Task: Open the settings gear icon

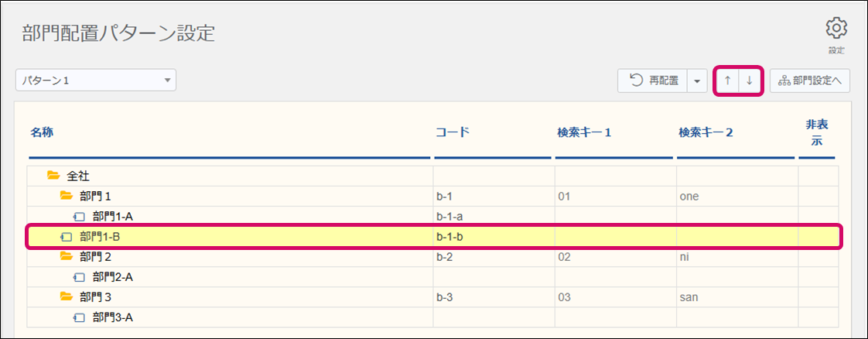Action: pos(836,29)
